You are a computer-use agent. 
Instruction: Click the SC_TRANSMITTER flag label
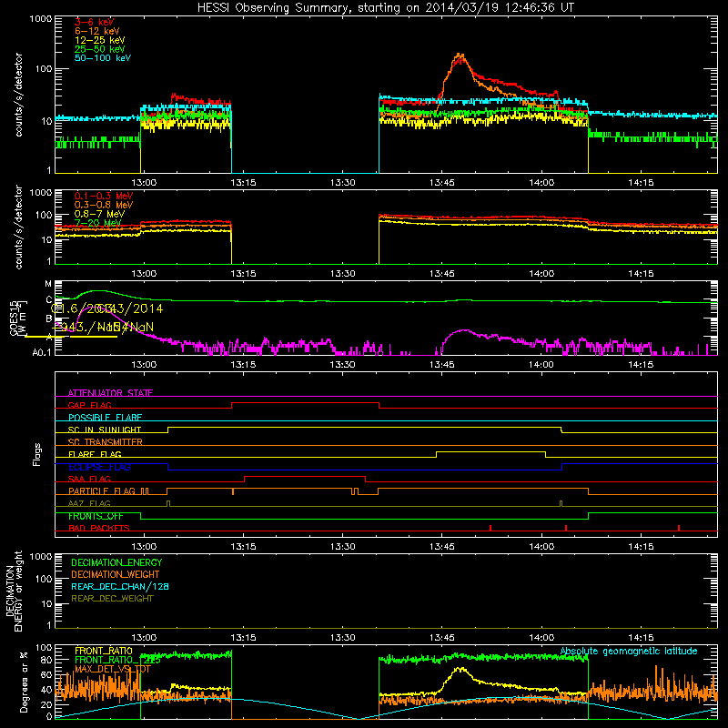click(x=105, y=442)
